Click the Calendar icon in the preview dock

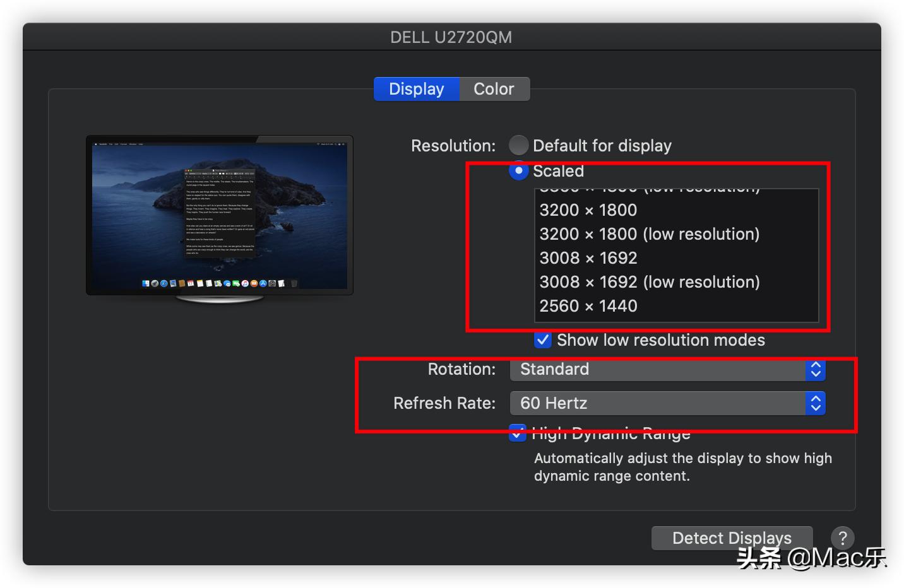point(190,283)
